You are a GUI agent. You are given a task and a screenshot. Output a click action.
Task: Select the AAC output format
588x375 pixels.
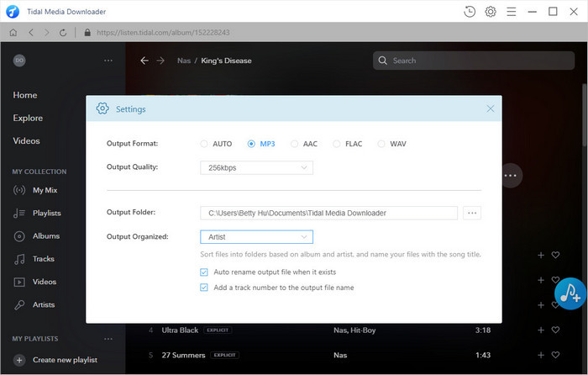pos(295,144)
